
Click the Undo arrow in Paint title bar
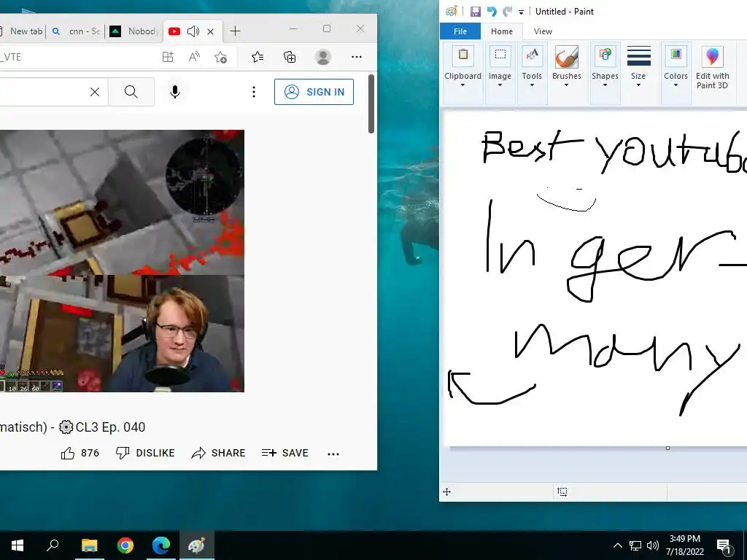[492, 12]
